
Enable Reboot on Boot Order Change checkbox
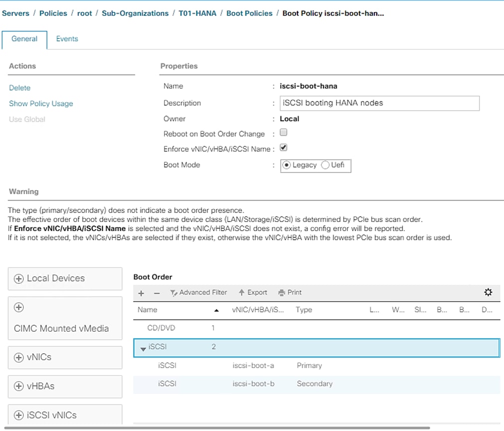[284, 133]
